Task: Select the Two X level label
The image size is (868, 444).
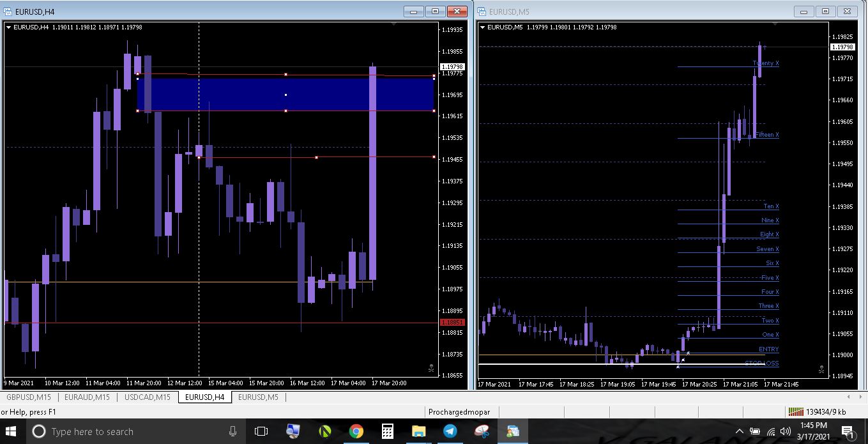Action: coord(770,321)
